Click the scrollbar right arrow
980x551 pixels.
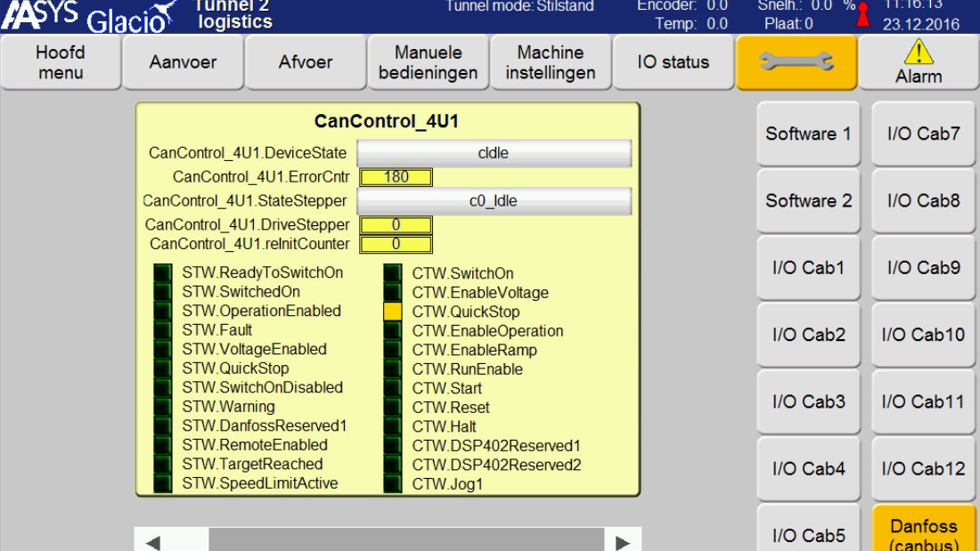click(624, 542)
